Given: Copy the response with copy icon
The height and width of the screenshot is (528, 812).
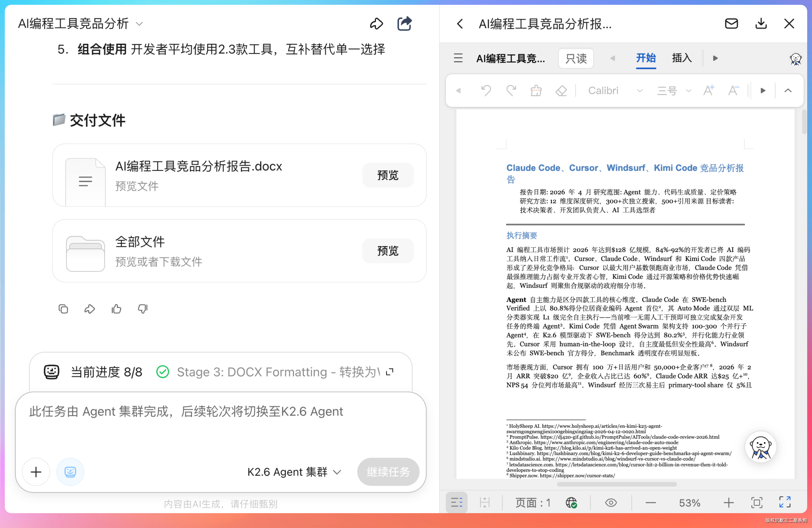Looking at the screenshot, I should click(x=63, y=309).
